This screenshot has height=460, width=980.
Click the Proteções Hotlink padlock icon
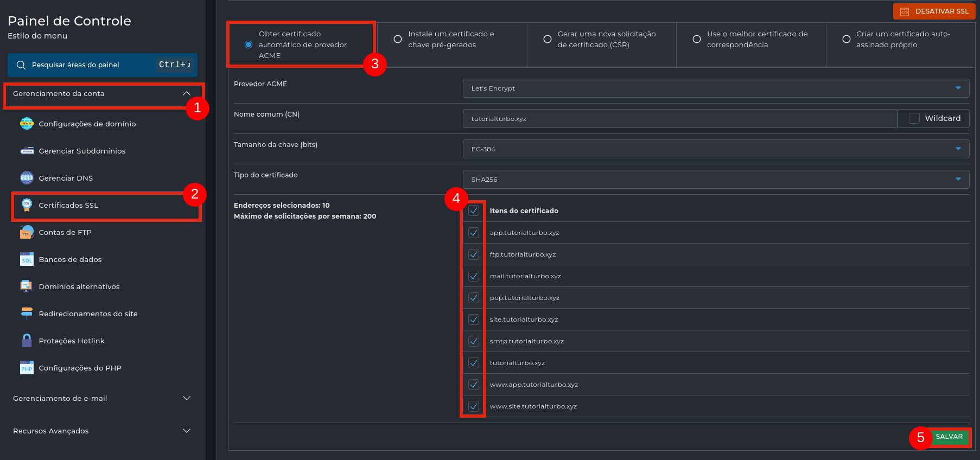(27, 341)
